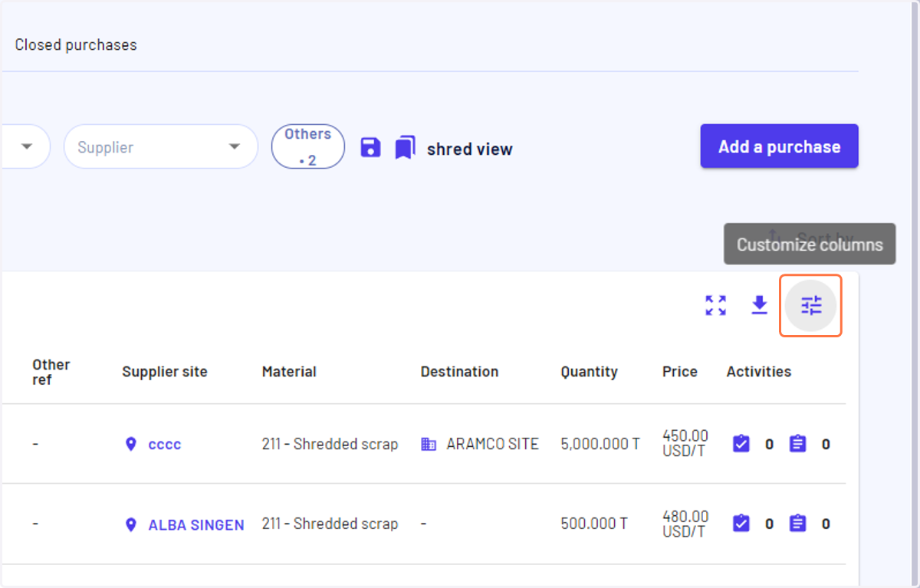The image size is (920, 588).
Task: Open the cccc supplier site link
Action: click(x=165, y=445)
